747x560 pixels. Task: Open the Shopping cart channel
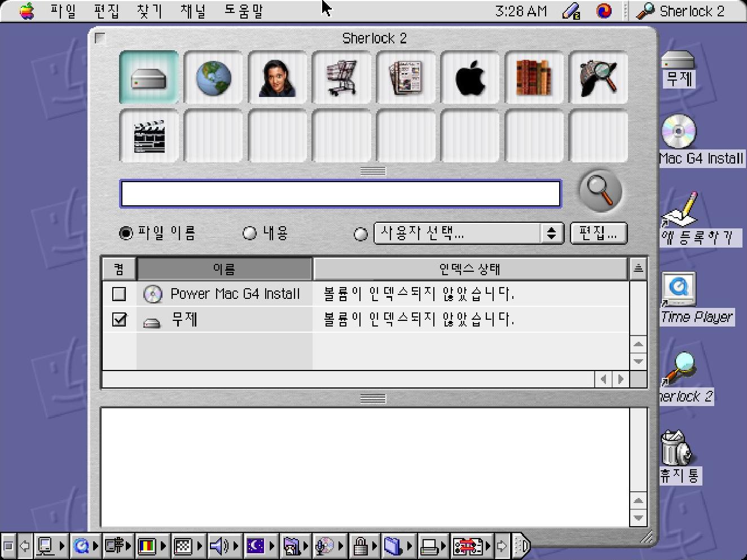coord(341,78)
